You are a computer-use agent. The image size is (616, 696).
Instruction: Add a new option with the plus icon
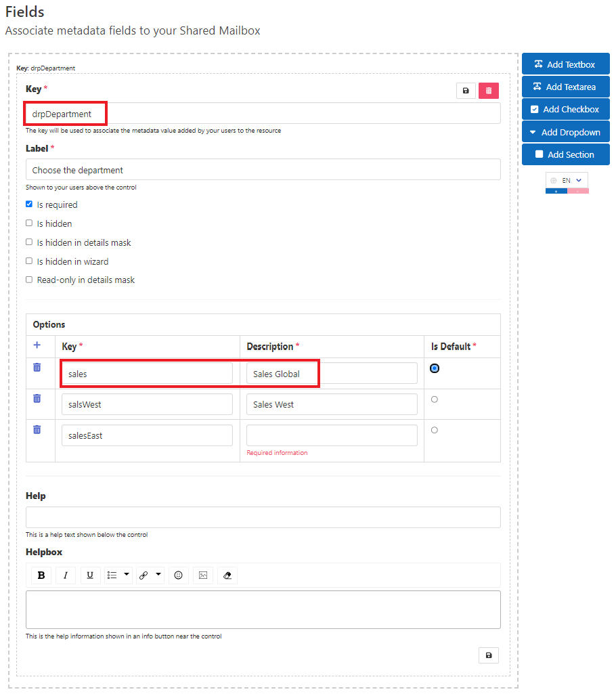(37, 345)
